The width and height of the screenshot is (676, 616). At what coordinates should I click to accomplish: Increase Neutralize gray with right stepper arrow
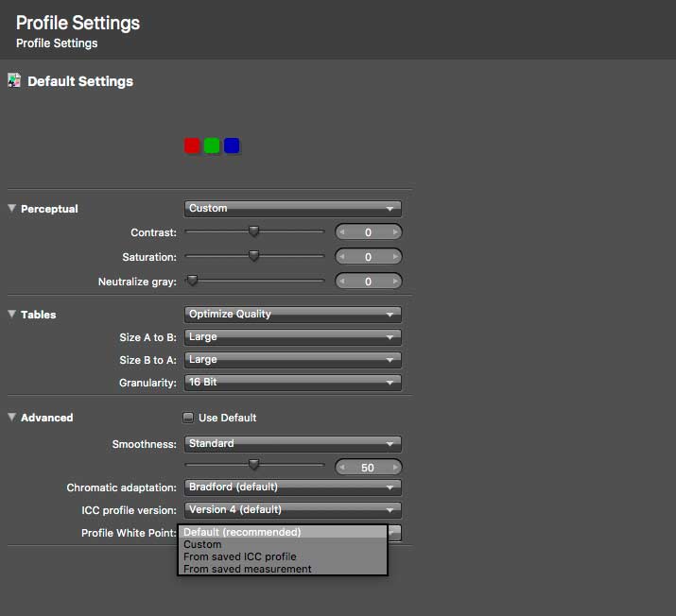pyautogui.click(x=394, y=282)
